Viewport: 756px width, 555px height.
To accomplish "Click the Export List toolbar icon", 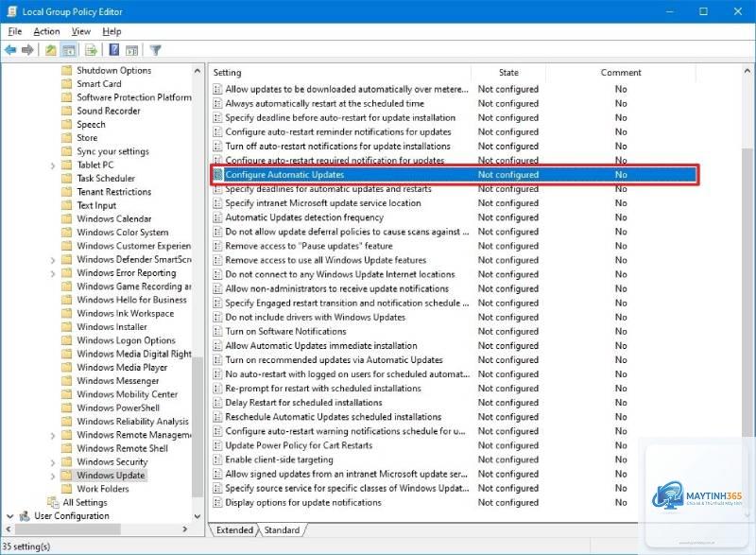I will (x=91, y=50).
